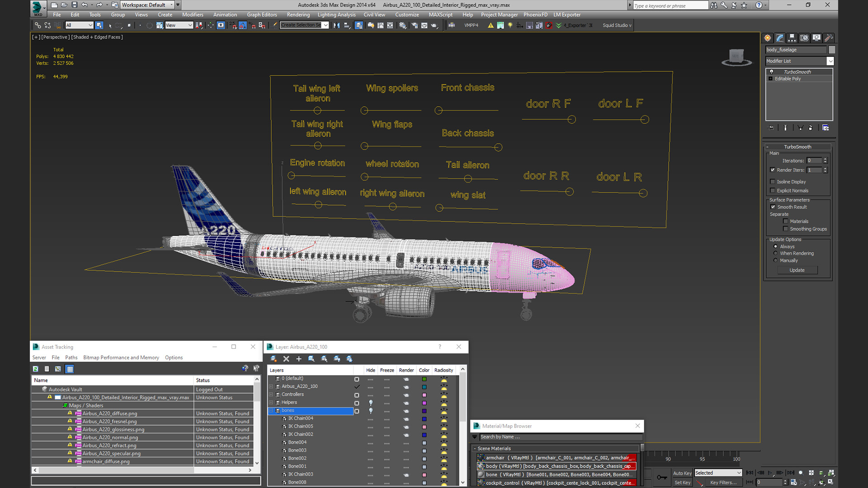
Task: Click Remove Modifier from stack icon
Action: click(811, 128)
